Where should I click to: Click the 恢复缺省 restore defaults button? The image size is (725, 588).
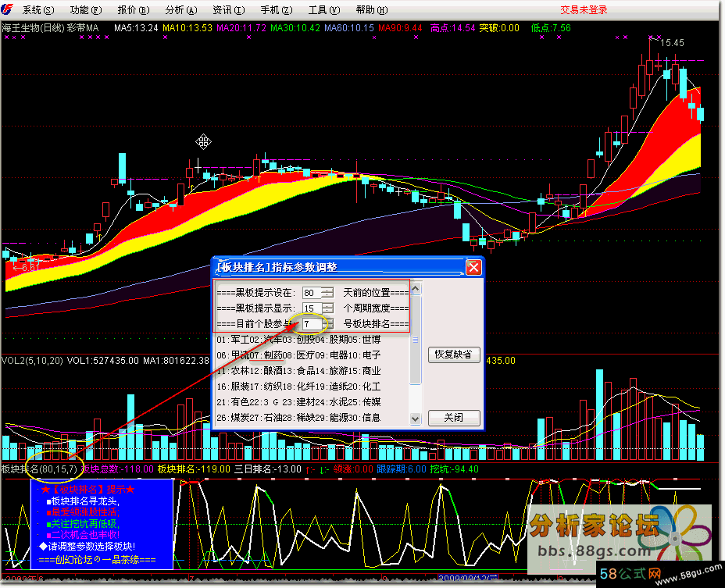(454, 355)
